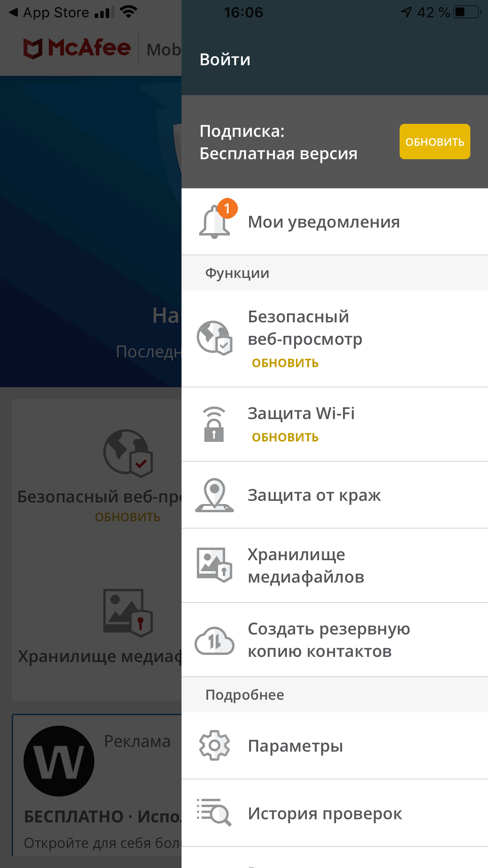Tap the dimmed McAfee logo to close menu
488x868 pixels.
pos(77,49)
